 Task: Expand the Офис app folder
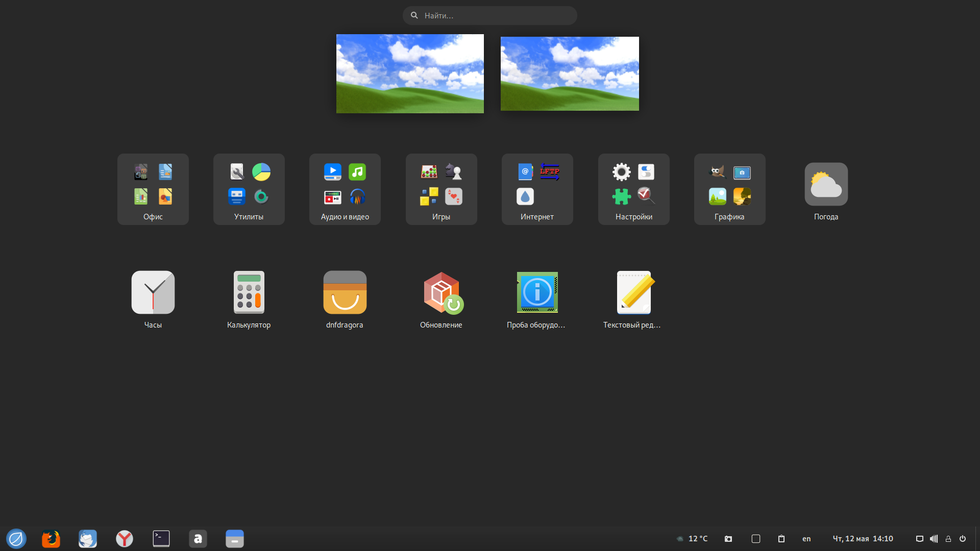[x=153, y=189]
